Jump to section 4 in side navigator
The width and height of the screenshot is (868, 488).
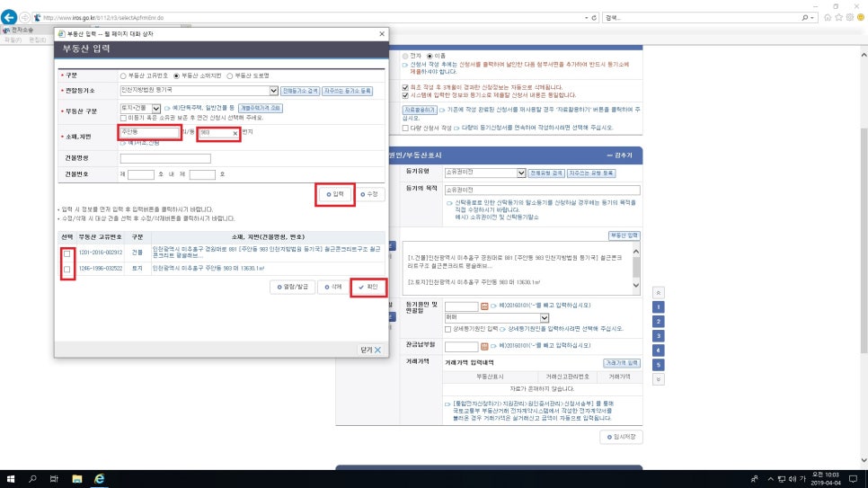(x=659, y=350)
